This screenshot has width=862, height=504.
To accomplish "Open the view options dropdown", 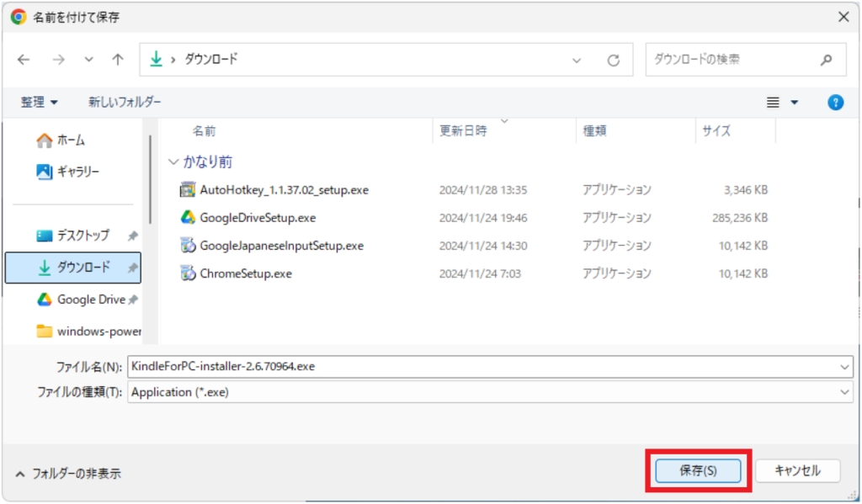I will (794, 103).
